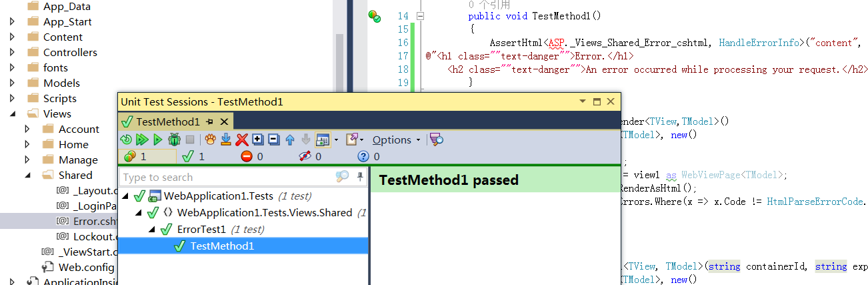Click the red X remove tests icon
The height and width of the screenshot is (285, 868).
(242, 139)
